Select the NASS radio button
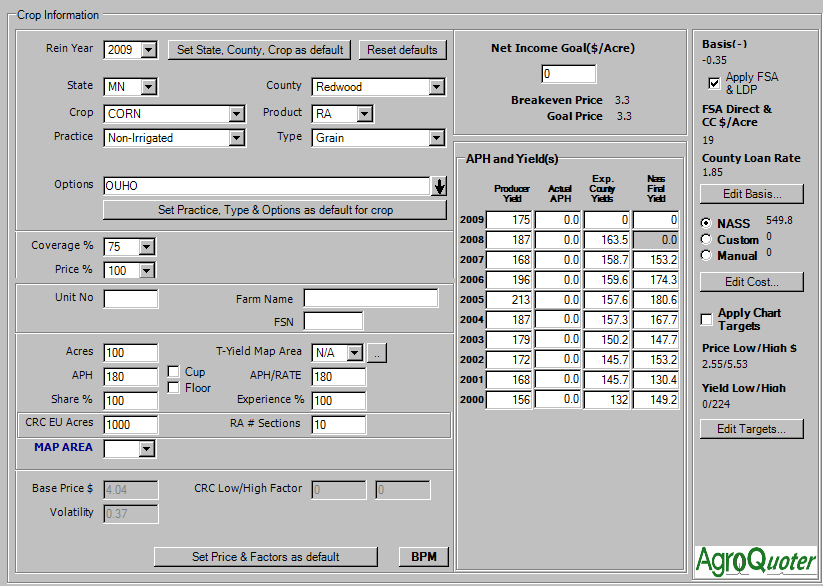This screenshot has height=586, width=823. pyautogui.click(x=706, y=223)
